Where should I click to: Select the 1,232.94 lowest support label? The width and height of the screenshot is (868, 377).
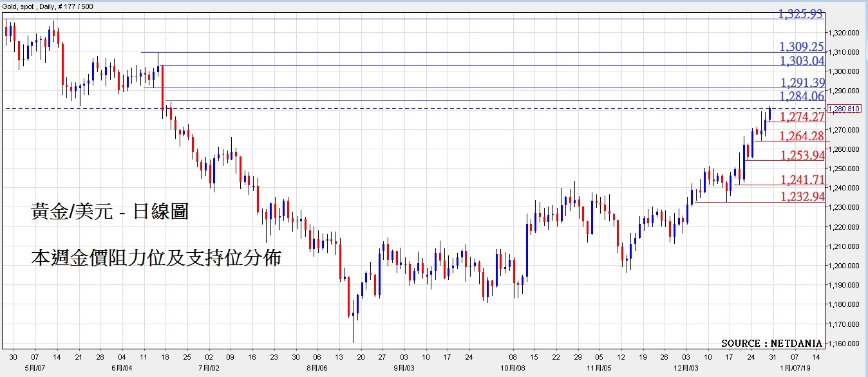click(x=802, y=197)
